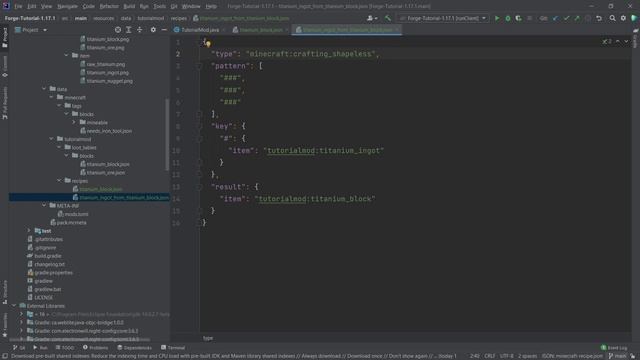
Task: Start the Debug bug icon
Action: pos(508,18)
